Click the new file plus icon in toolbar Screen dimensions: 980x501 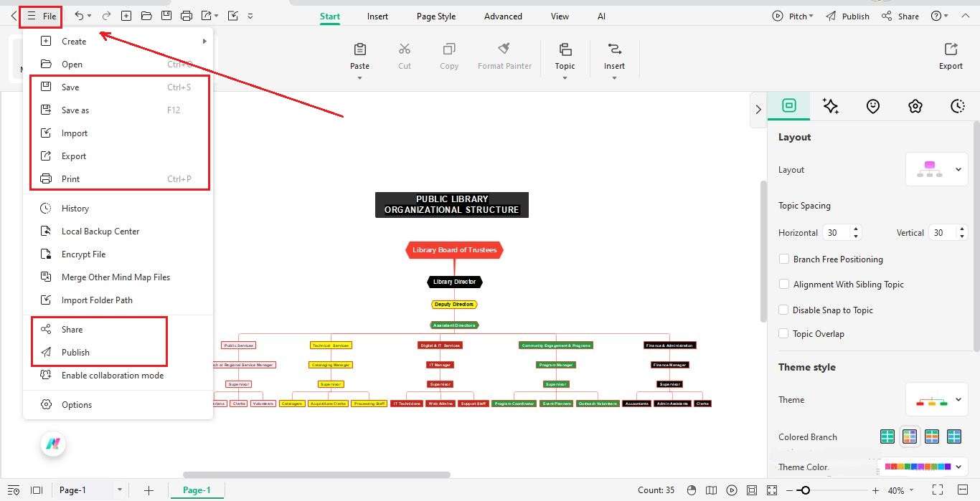(126, 16)
